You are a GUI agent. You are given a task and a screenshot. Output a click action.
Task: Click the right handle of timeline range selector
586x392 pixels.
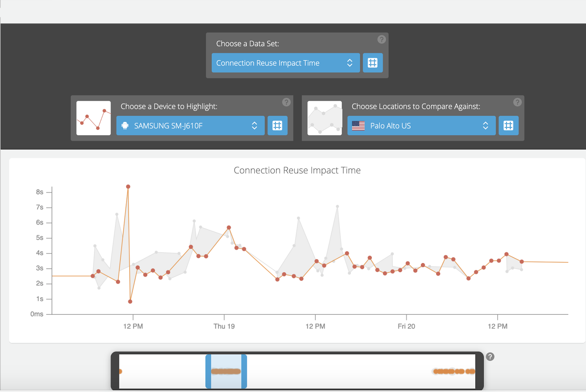244,371
